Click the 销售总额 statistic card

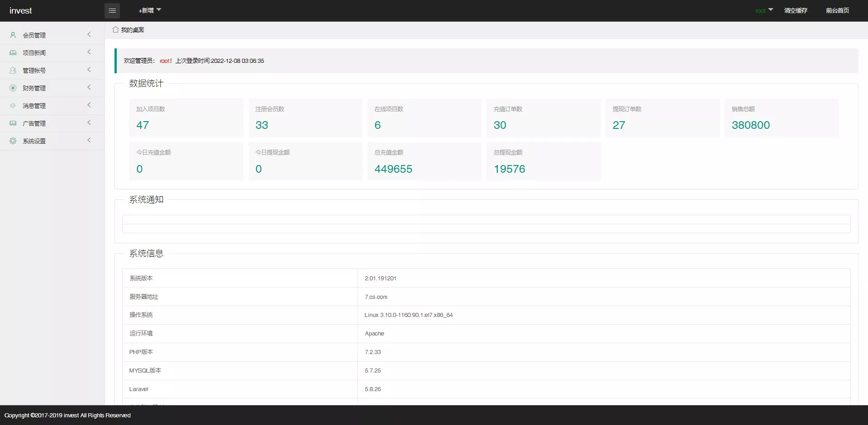[782, 118]
